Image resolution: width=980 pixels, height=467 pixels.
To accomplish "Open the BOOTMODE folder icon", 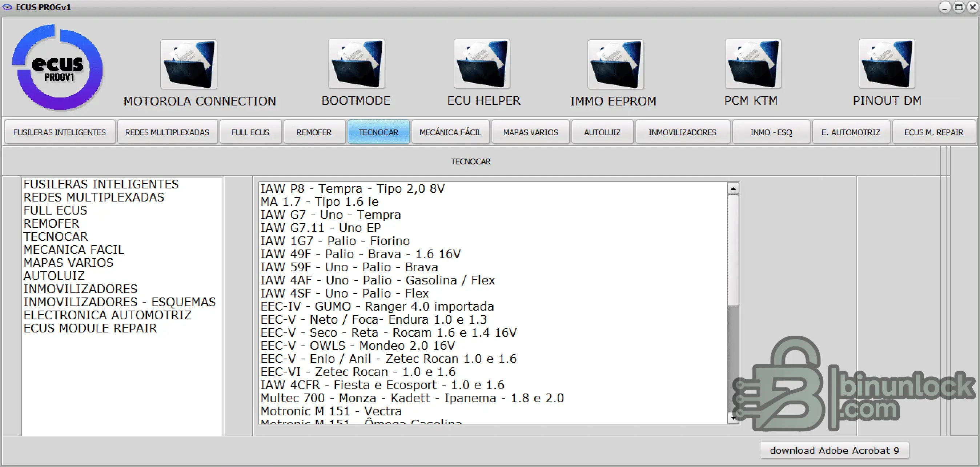I will tap(357, 64).
